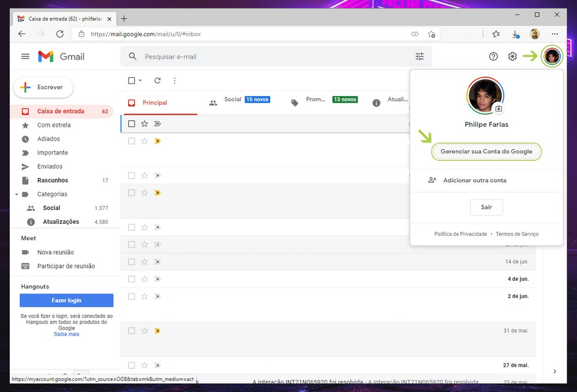The height and width of the screenshot is (392, 577).
Task: Click the large Philipe Farias profile photo
Action: pyautogui.click(x=484, y=96)
